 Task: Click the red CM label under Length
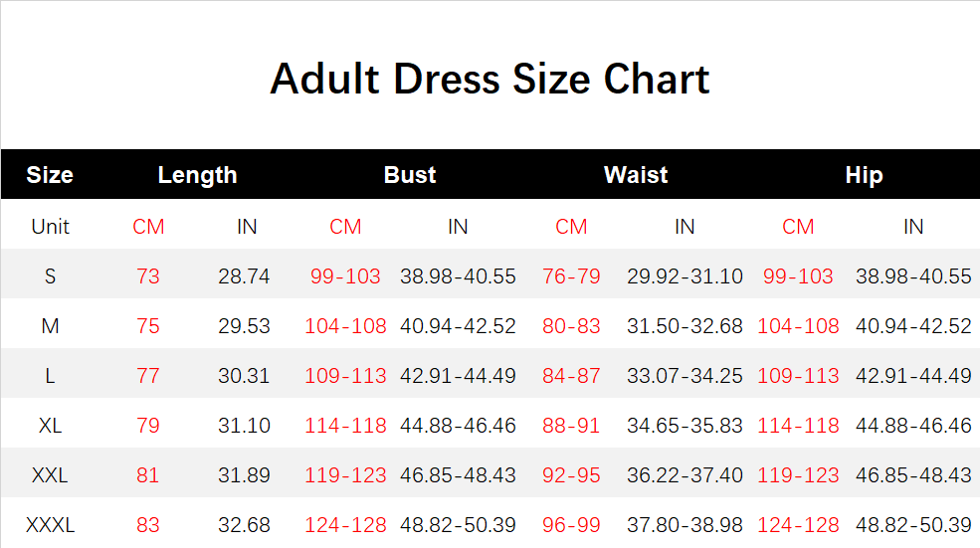coord(148,227)
